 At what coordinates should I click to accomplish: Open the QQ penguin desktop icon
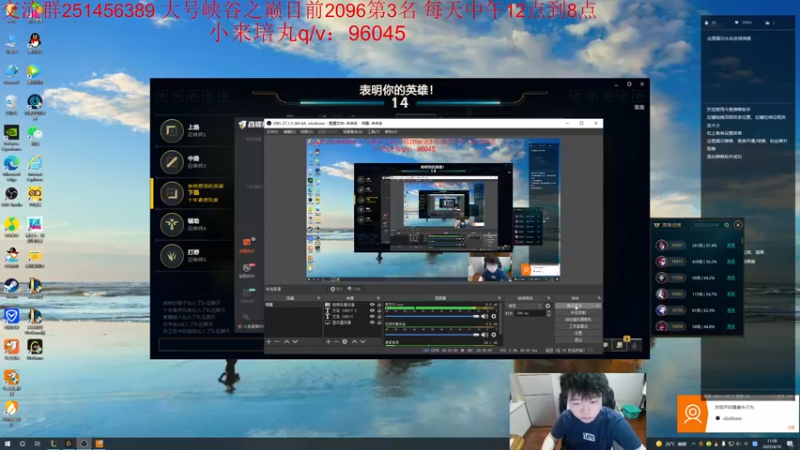pyautogui.click(x=34, y=41)
